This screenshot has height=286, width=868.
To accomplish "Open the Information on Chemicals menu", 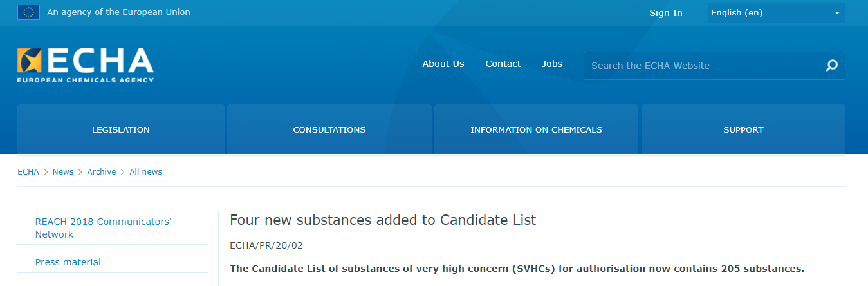I will click(x=536, y=129).
